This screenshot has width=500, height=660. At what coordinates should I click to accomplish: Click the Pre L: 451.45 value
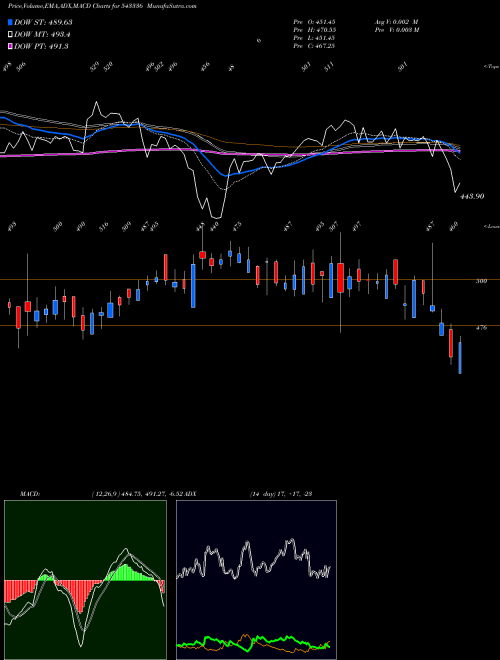(x=314, y=38)
